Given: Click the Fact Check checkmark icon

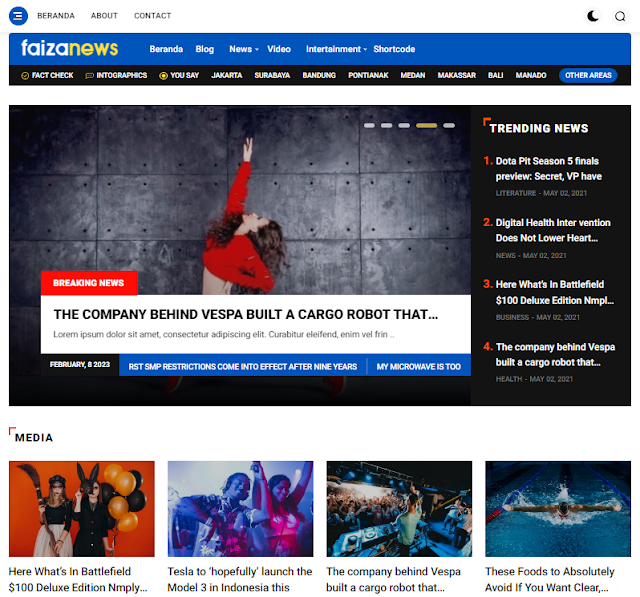Looking at the screenshot, I should [25, 75].
